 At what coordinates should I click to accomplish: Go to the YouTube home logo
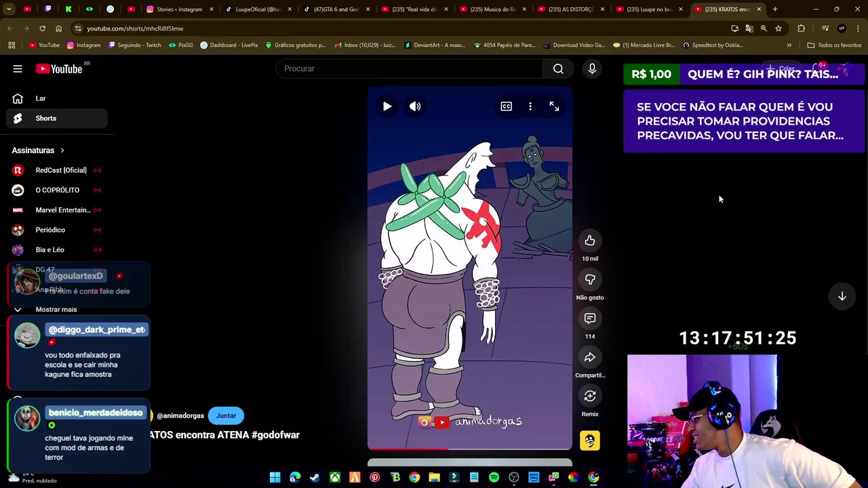click(59, 68)
